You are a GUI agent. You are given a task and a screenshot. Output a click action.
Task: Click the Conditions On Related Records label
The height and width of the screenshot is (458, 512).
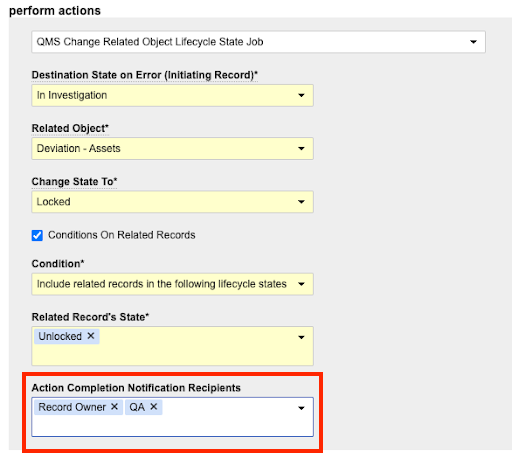[122, 235]
